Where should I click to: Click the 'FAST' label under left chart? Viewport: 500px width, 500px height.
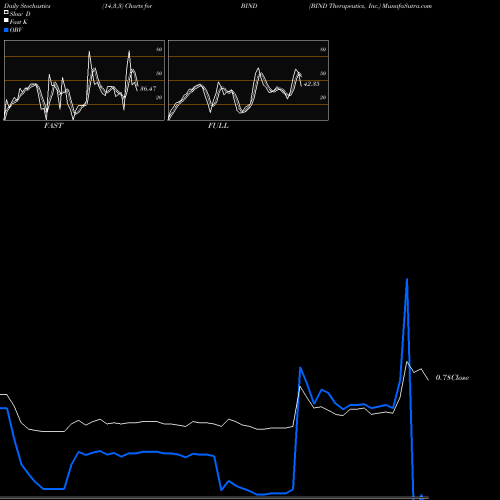point(54,126)
